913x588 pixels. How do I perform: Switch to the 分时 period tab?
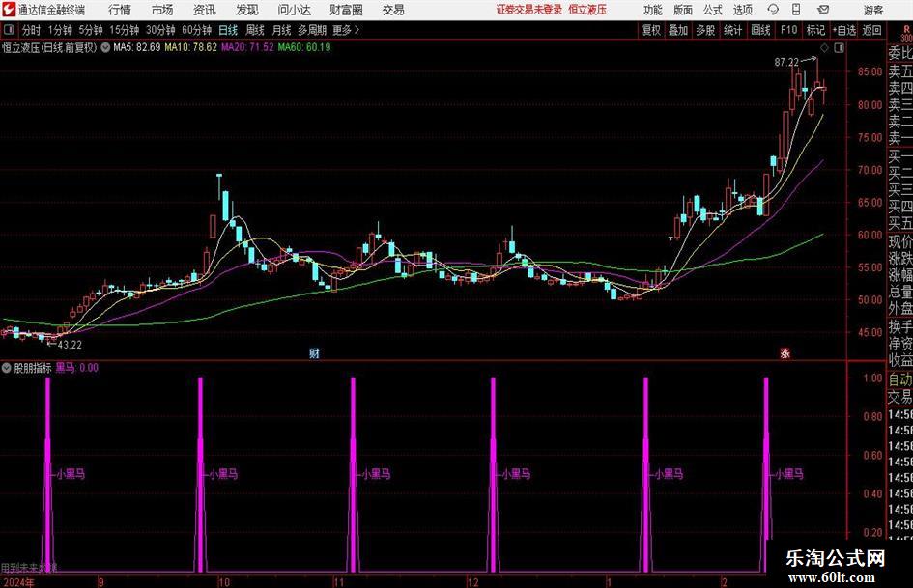[x=31, y=30]
